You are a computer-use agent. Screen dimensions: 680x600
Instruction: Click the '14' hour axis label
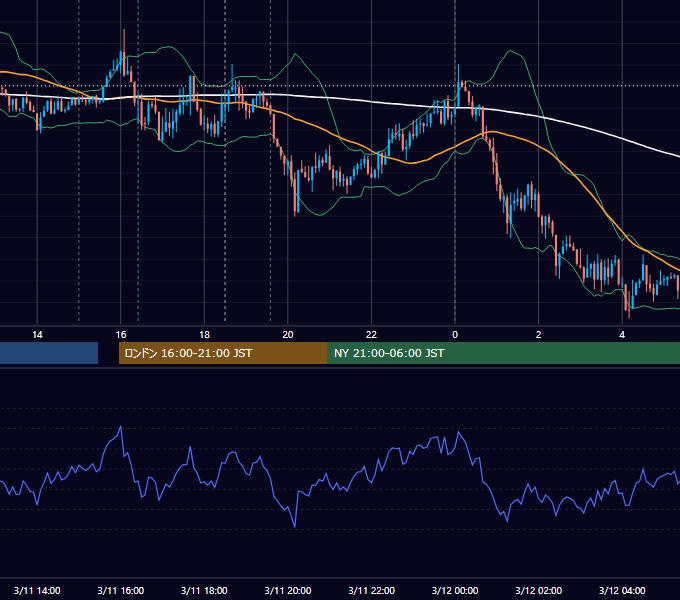point(37,335)
